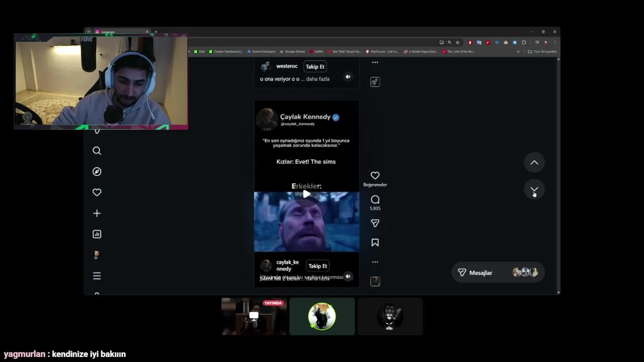Image resolution: width=644 pixels, height=362 pixels.
Task: Show hidden bookmarks overflow chevron
Action: point(518,51)
